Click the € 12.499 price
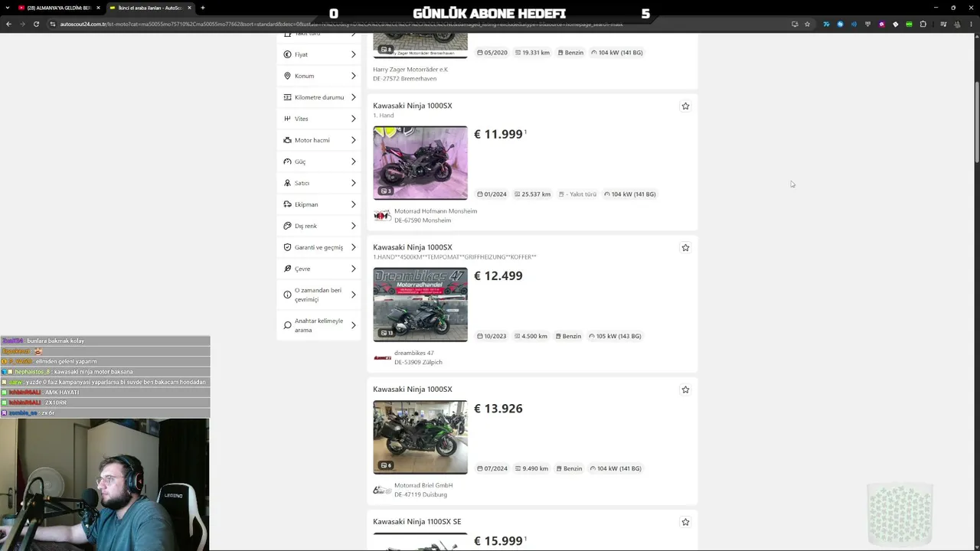This screenshot has height=551, width=980. pyautogui.click(x=498, y=275)
